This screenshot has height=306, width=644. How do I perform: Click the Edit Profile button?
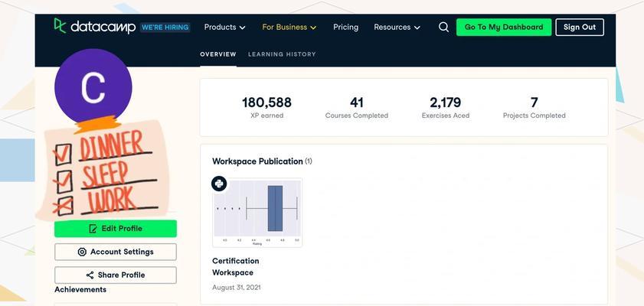point(116,229)
